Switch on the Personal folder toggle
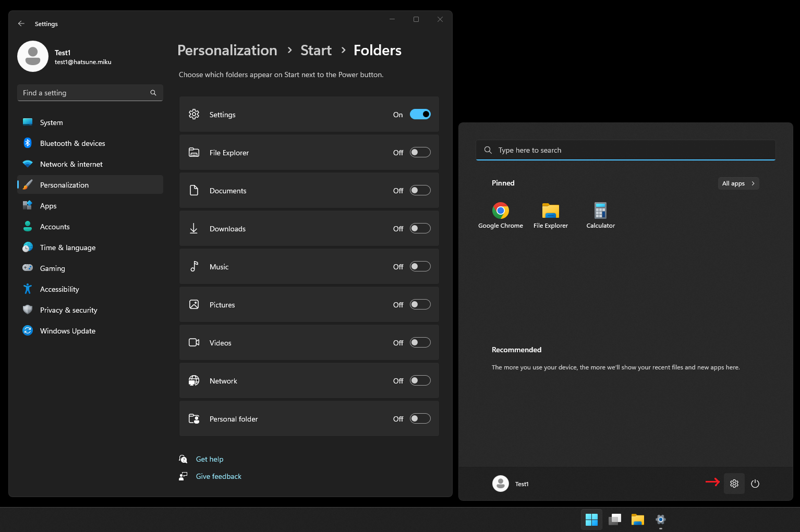This screenshot has height=532, width=800. [420, 418]
